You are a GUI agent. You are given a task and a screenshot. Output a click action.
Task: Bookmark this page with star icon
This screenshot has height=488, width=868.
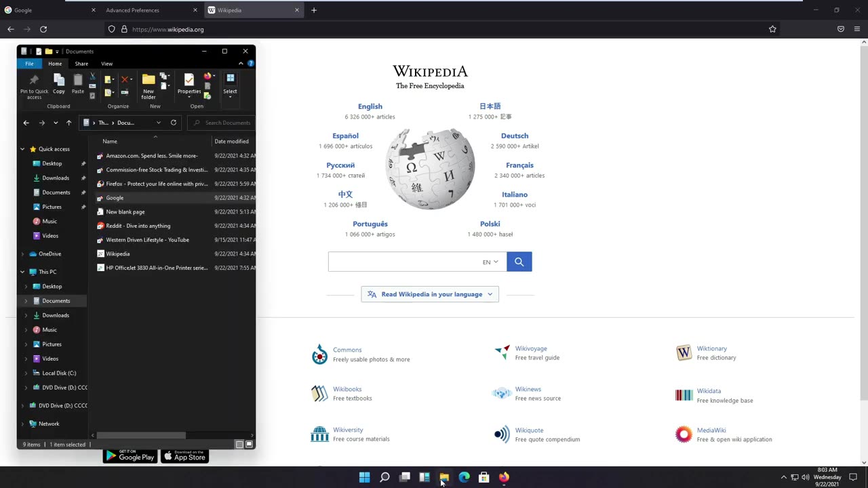coord(772,29)
